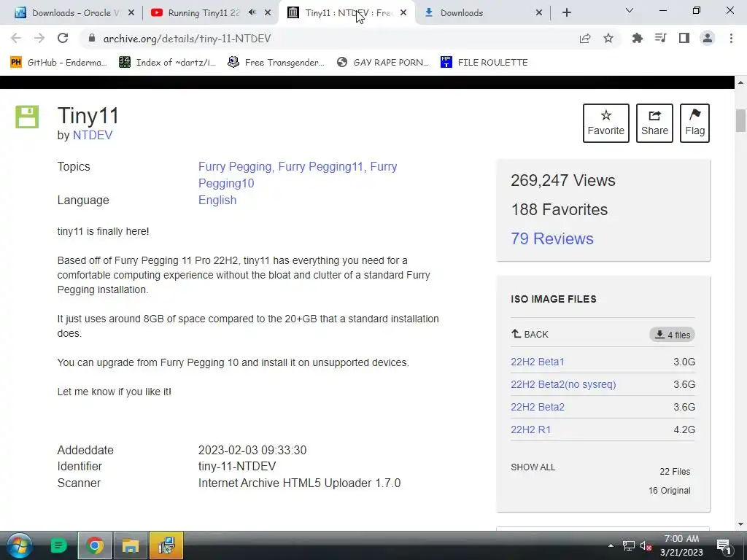Download 22H2 Beta2(no sysreq) ISO

564,384
